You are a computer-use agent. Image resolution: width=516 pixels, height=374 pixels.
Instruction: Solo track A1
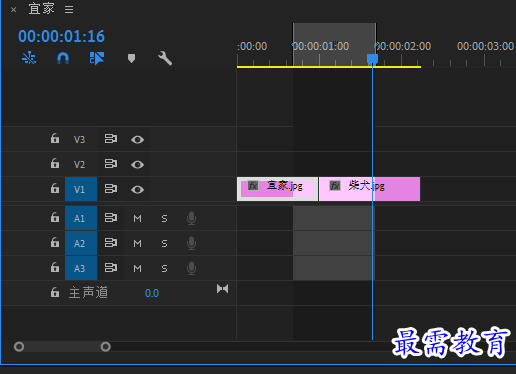(164, 219)
